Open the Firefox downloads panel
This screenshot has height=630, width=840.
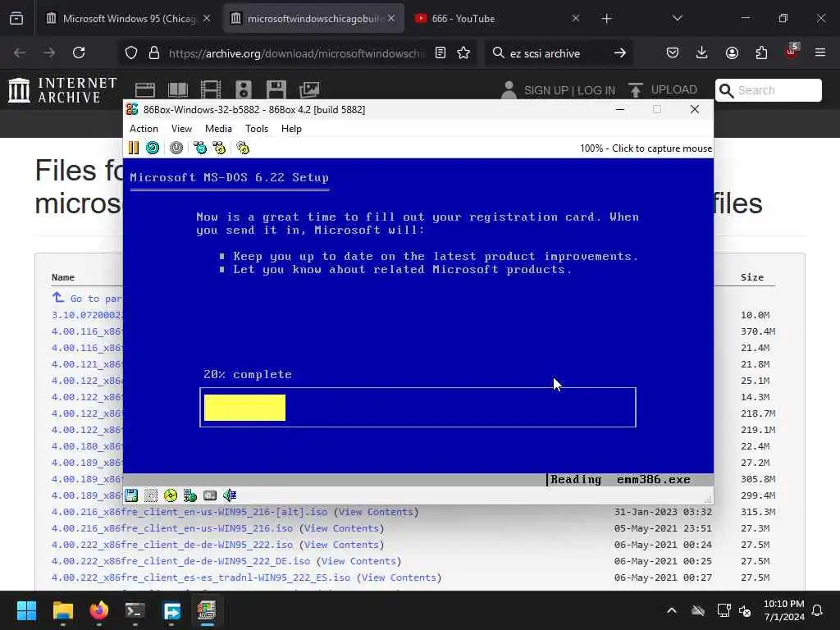(702, 52)
